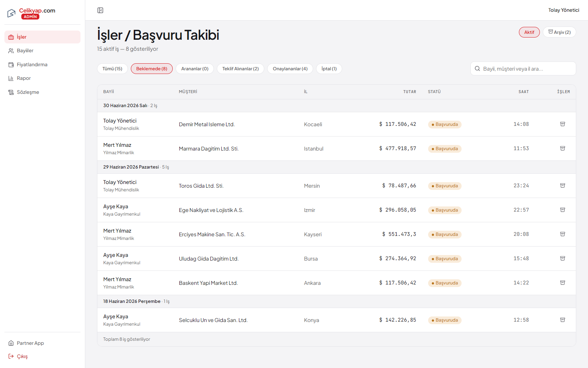588x368 pixels.
Task: Open Rapor in the sidebar
Action: point(42,78)
